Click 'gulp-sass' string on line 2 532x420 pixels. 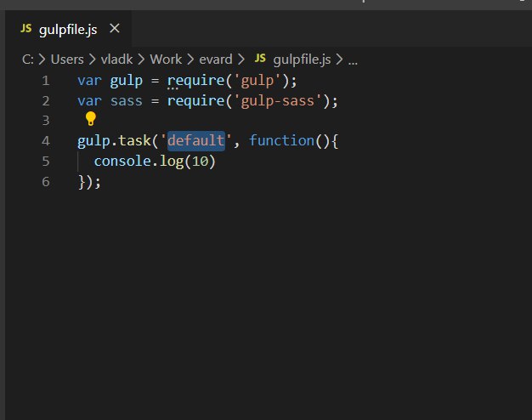coord(277,101)
